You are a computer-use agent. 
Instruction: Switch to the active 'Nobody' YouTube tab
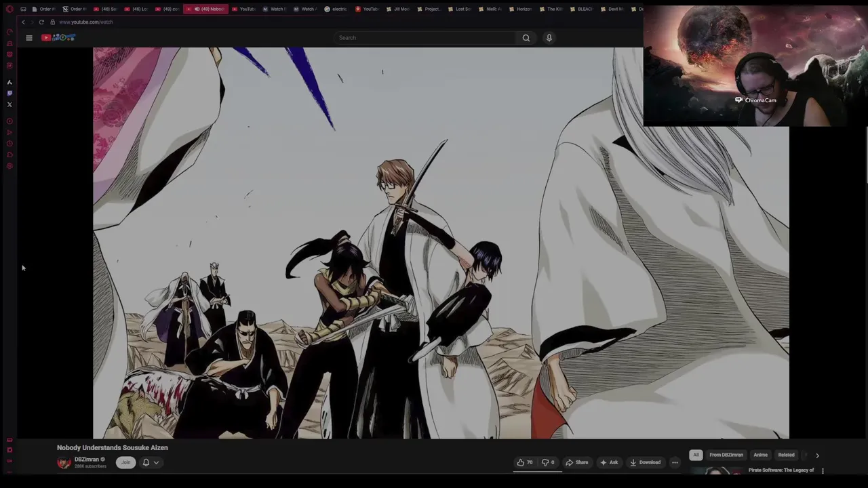[205, 9]
